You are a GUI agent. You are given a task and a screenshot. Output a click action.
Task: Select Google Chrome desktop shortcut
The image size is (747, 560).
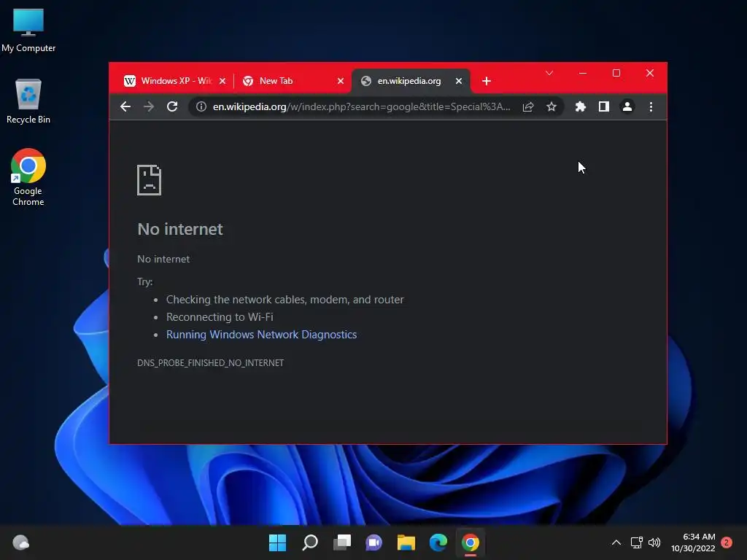click(28, 177)
